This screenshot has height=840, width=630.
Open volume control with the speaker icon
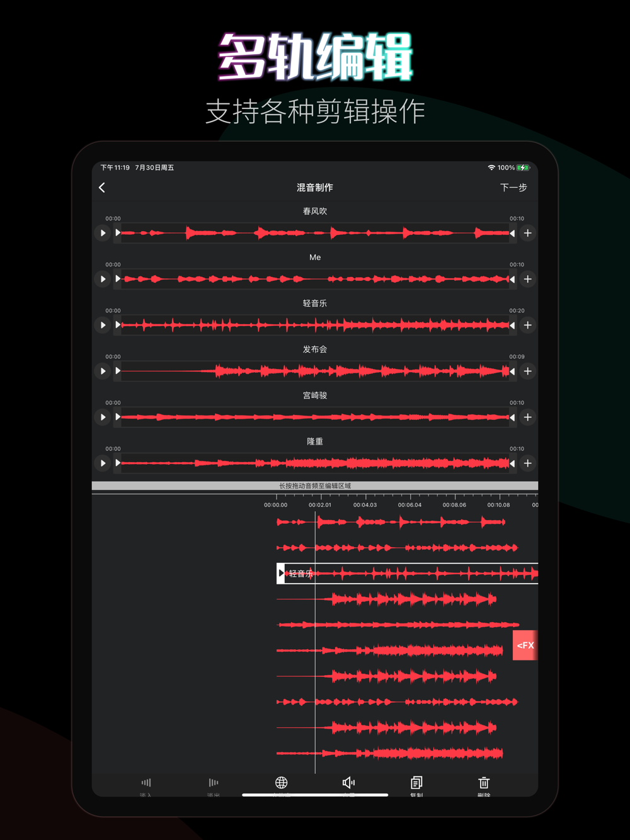pyautogui.click(x=348, y=783)
